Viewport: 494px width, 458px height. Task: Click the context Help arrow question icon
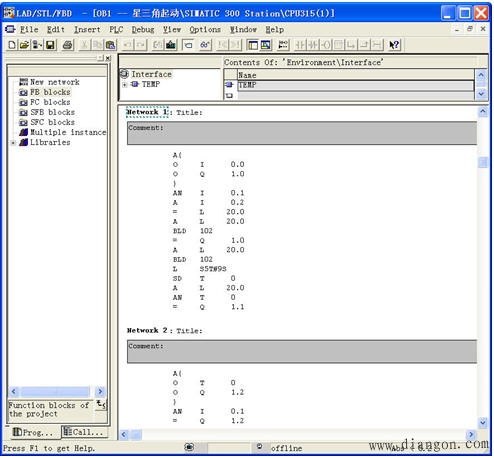coord(394,45)
